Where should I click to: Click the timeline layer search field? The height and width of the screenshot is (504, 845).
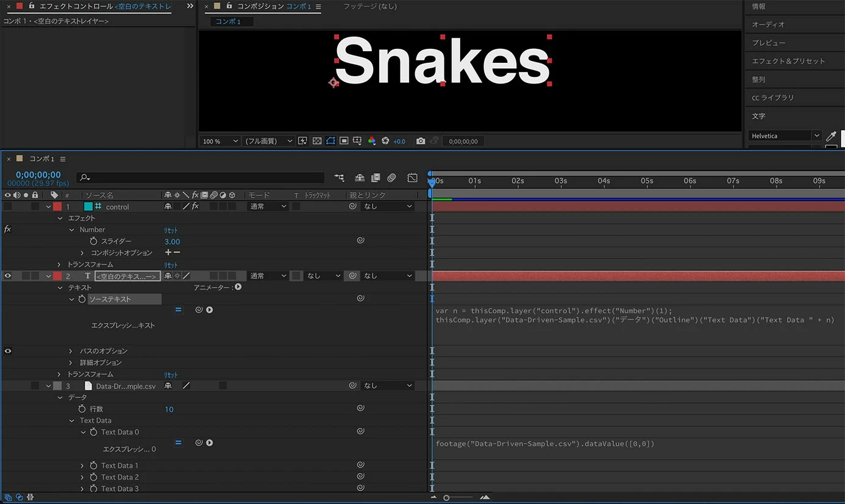coord(201,177)
